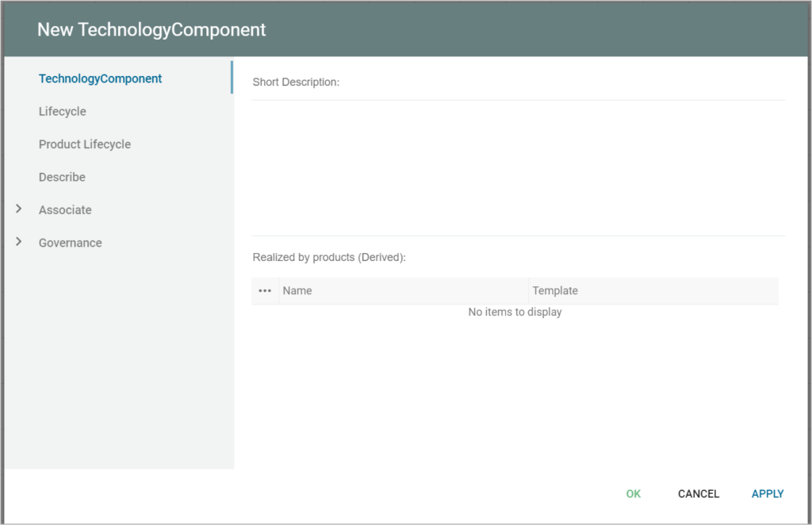Select the Governance item label
812x525 pixels.
pyautogui.click(x=70, y=243)
